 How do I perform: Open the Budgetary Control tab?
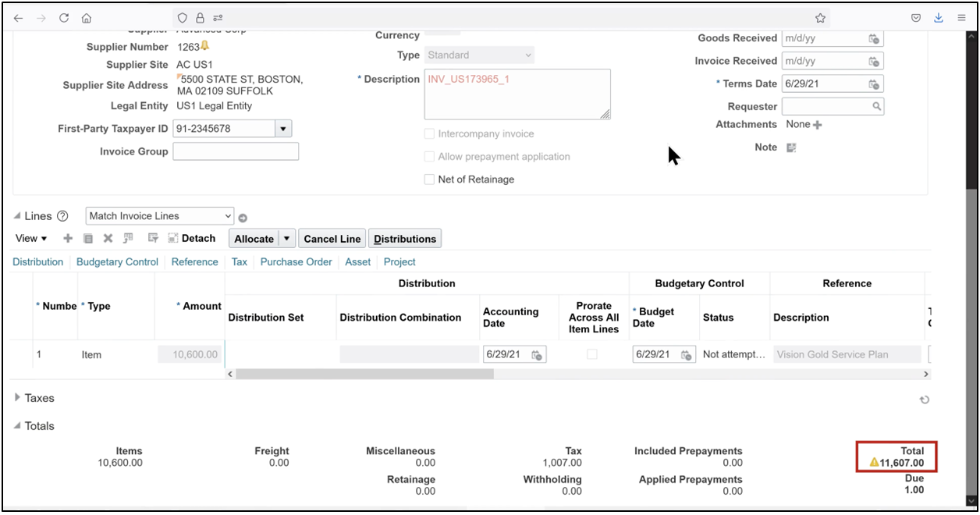(x=116, y=262)
